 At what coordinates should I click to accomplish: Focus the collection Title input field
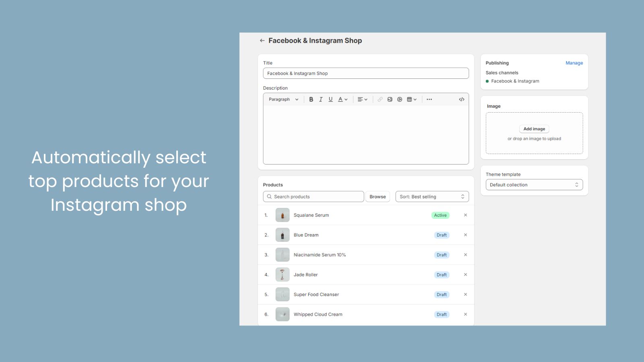[366, 73]
